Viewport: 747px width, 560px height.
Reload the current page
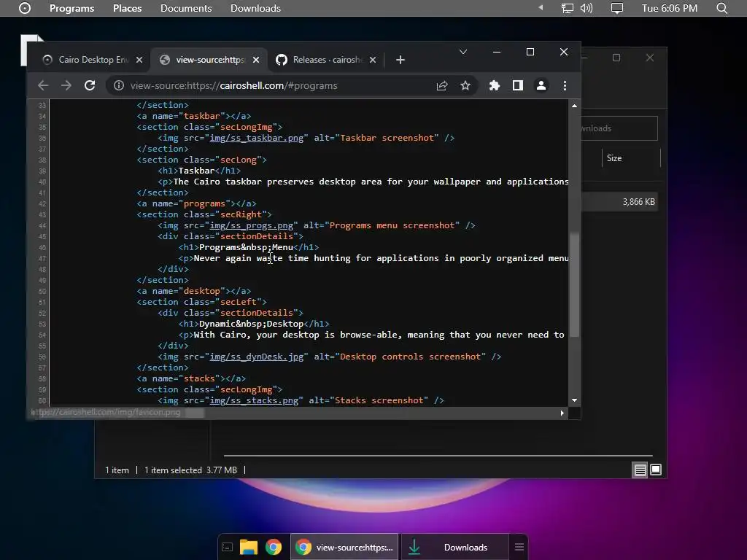click(90, 86)
